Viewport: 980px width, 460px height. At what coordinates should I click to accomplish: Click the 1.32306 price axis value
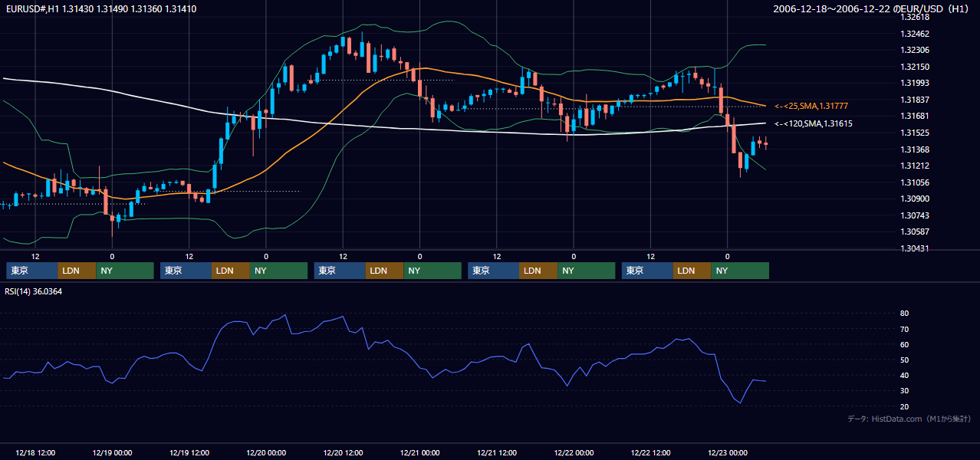click(915, 50)
